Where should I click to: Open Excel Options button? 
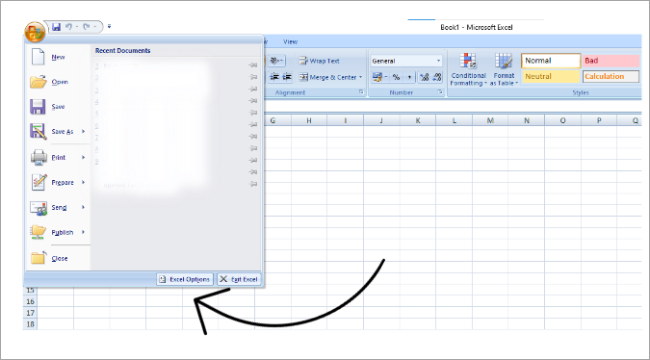185,279
